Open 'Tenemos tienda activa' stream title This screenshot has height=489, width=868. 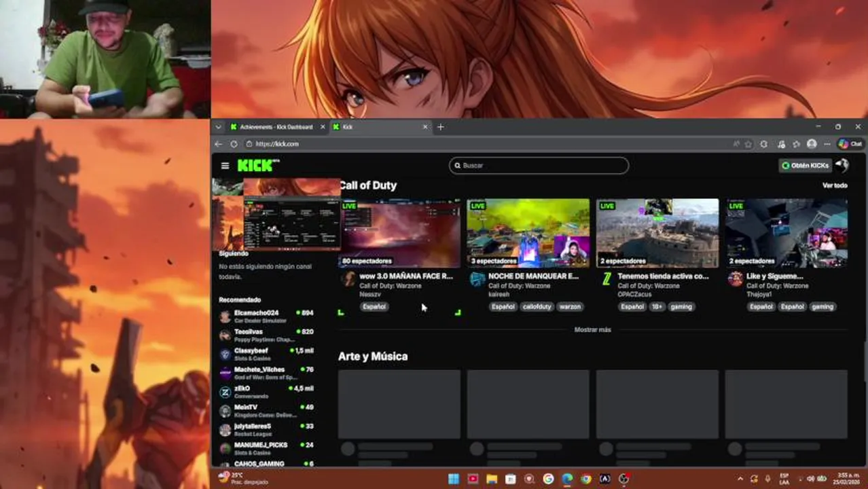pyautogui.click(x=663, y=276)
